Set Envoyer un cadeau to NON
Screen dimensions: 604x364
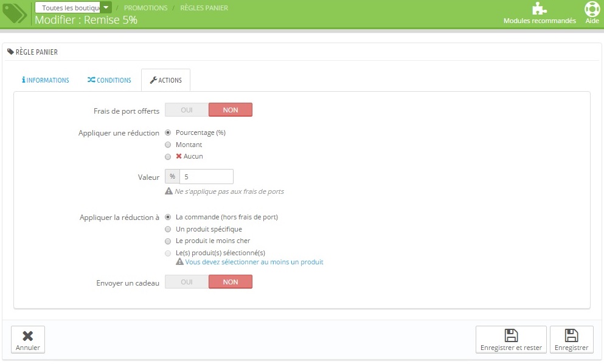pos(231,281)
